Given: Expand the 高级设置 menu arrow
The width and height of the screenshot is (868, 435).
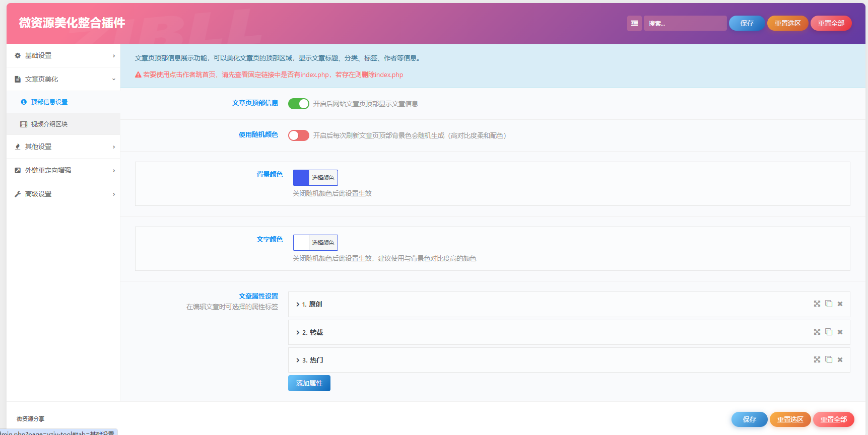Looking at the screenshot, I should [114, 194].
